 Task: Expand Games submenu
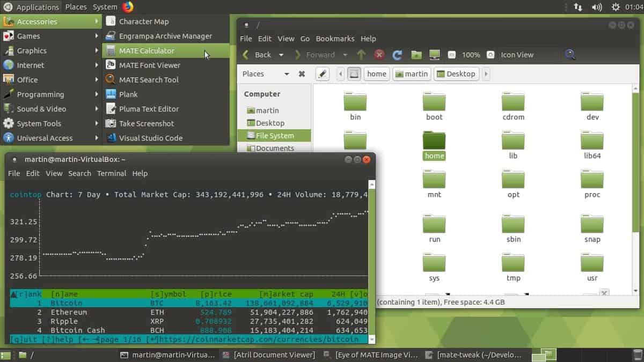point(50,36)
